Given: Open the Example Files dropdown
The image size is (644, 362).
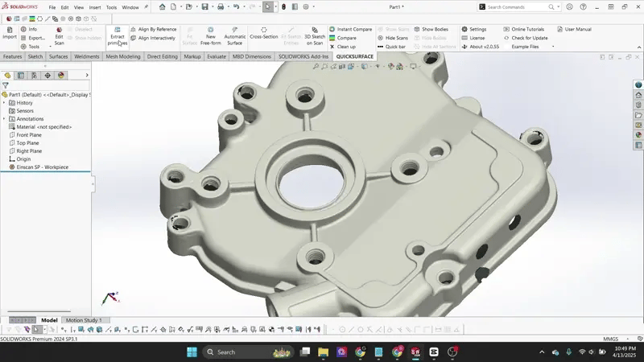Looking at the screenshot, I should (x=526, y=47).
